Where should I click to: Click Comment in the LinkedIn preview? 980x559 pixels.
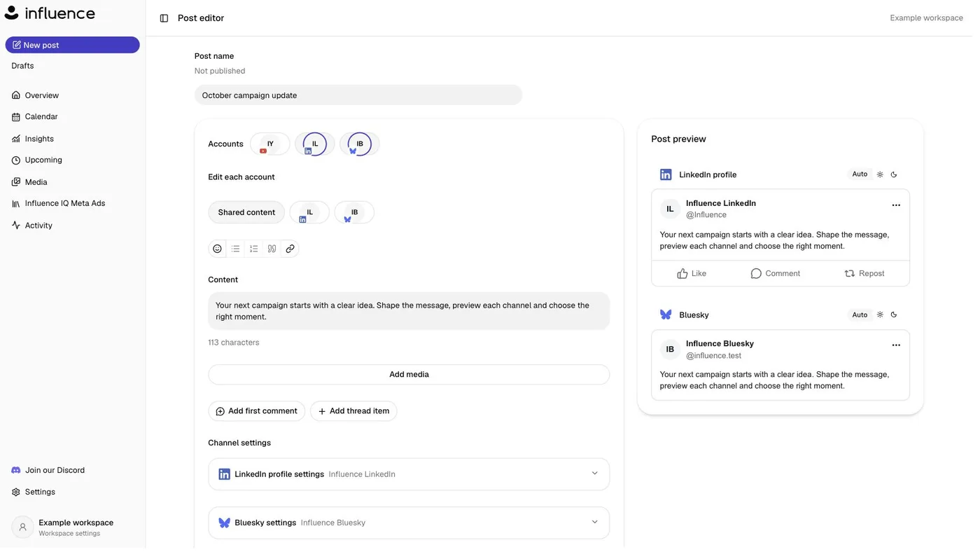pyautogui.click(x=781, y=276)
